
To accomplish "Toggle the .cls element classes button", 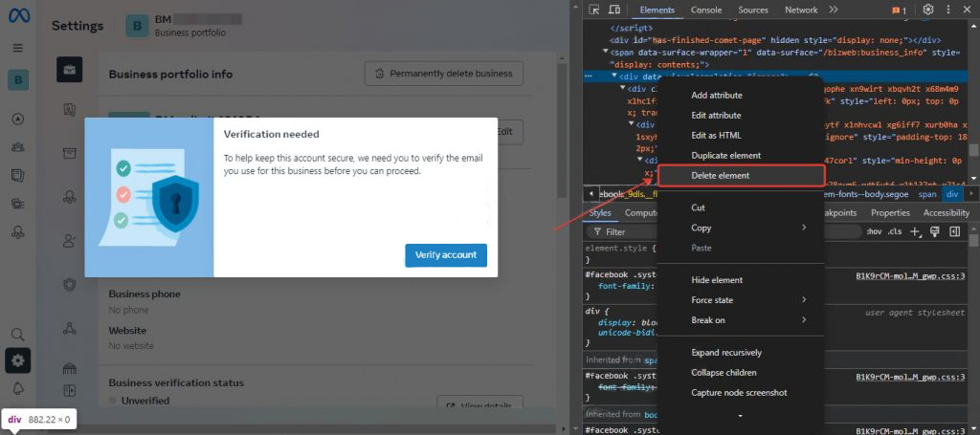I will [895, 231].
